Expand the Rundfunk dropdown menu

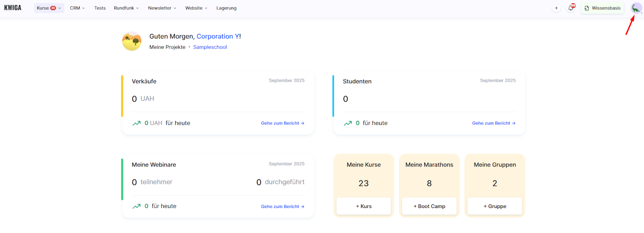click(126, 8)
